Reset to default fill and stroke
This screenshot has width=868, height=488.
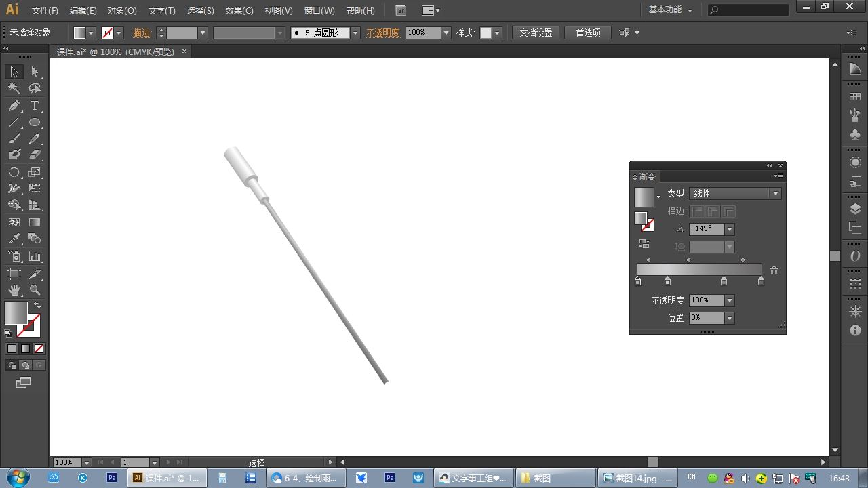[x=8, y=333]
